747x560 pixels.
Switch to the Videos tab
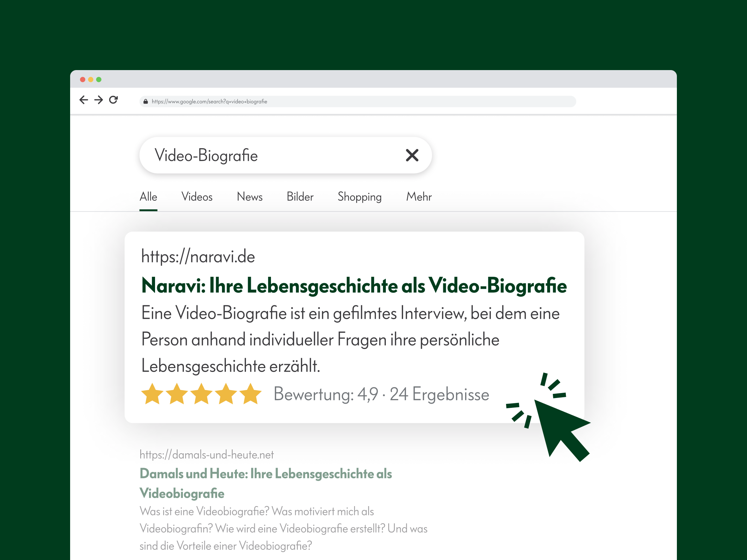(x=197, y=197)
